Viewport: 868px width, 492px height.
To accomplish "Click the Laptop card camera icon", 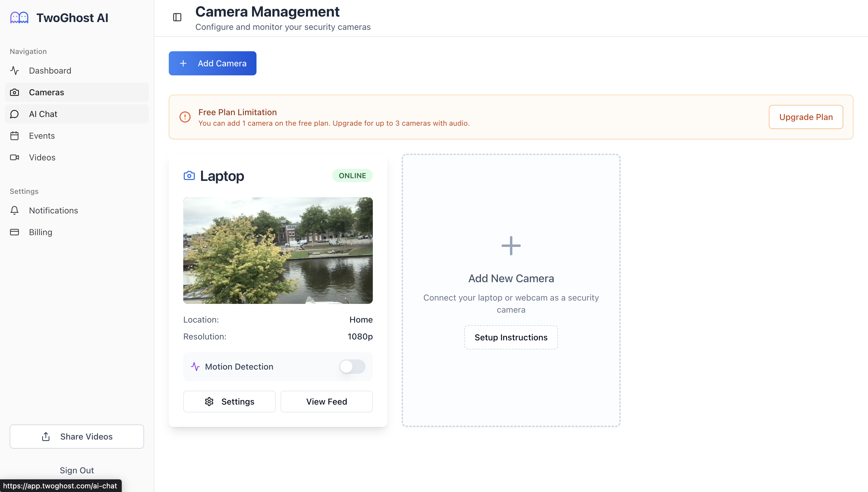I will [x=189, y=176].
